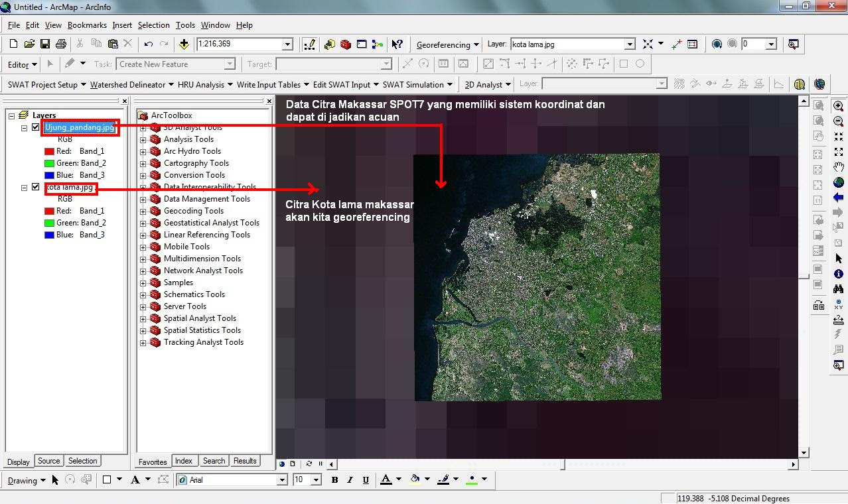Image resolution: width=848 pixels, height=504 pixels.
Task: Toggle visibility of Ujung_pandang.jpg layer
Action: coord(36,127)
